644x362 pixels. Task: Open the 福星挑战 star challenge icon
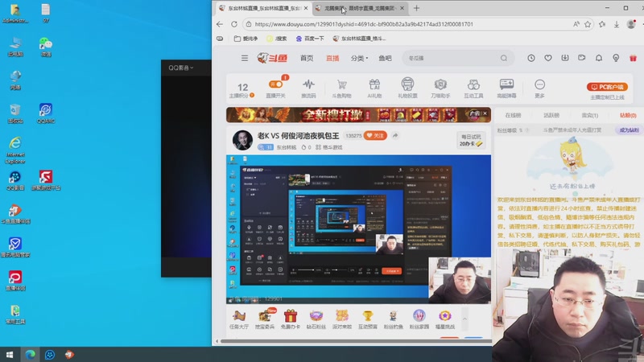(x=445, y=319)
